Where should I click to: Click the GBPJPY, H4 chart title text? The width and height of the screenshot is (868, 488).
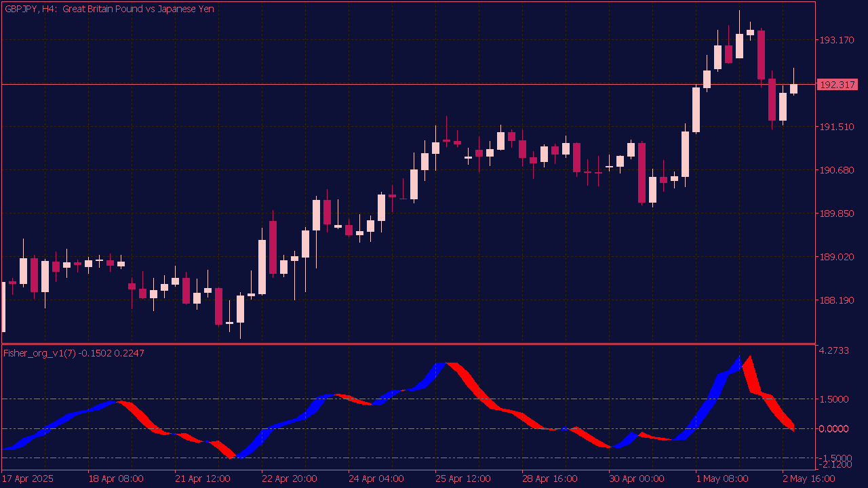tap(109, 9)
